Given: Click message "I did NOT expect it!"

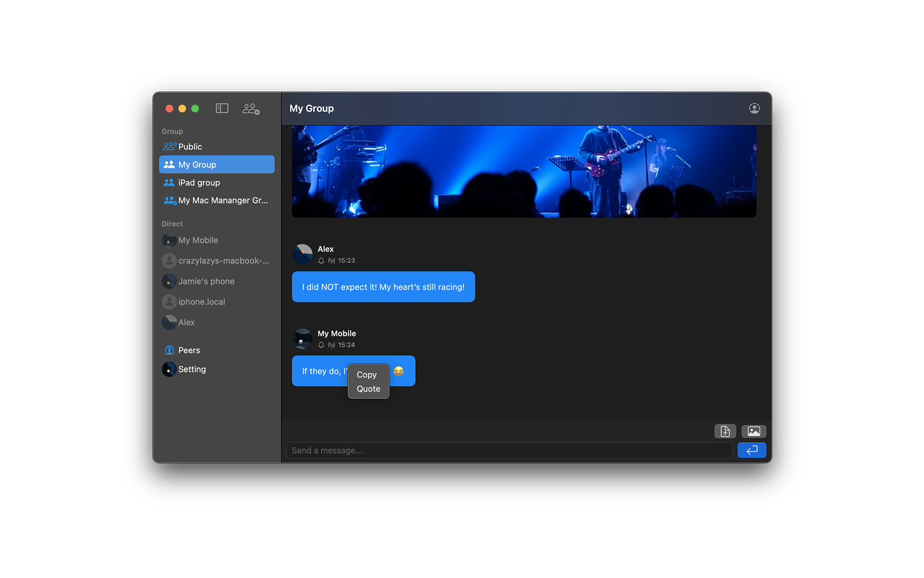Looking at the screenshot, I should 384,287.
